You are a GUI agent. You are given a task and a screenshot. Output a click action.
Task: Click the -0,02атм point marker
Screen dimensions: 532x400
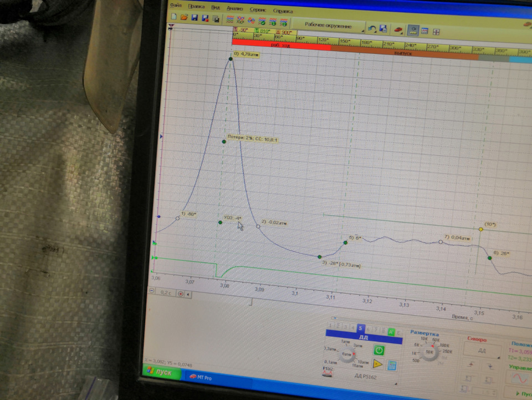pos(258,226)
